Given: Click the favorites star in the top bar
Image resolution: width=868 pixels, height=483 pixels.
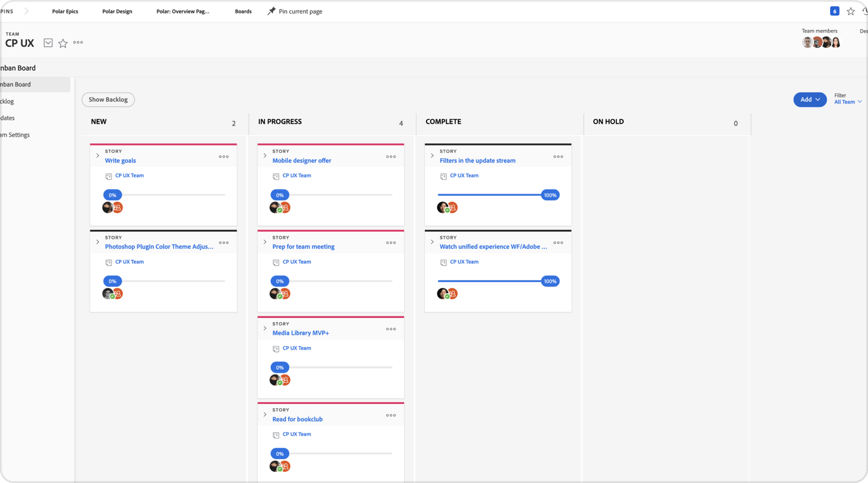Looking at the screenshot, I should point(850,11).
